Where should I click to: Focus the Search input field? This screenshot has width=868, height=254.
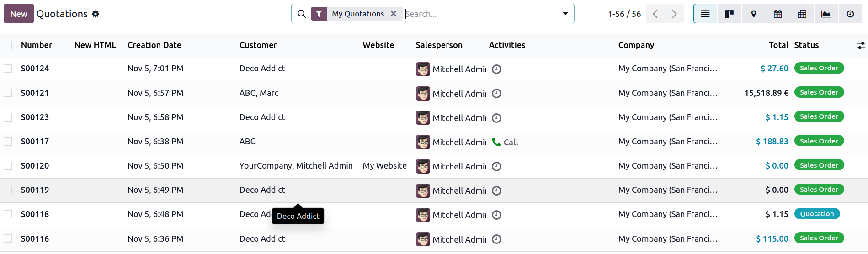480,14
